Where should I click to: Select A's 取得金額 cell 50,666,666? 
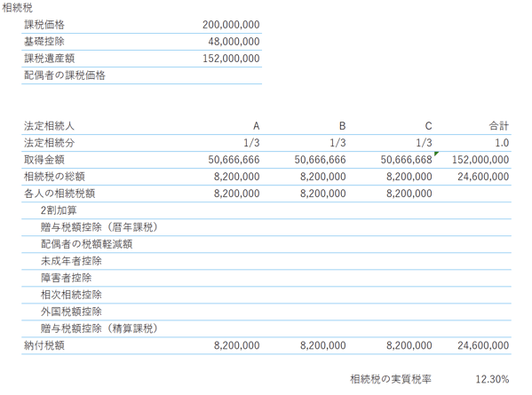coord(234,160)
